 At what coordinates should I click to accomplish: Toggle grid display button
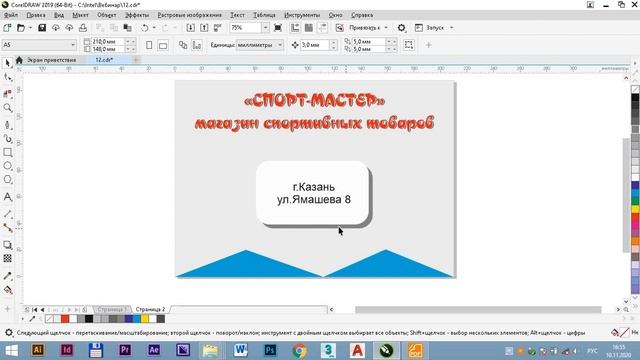click(x=309, y=28)
